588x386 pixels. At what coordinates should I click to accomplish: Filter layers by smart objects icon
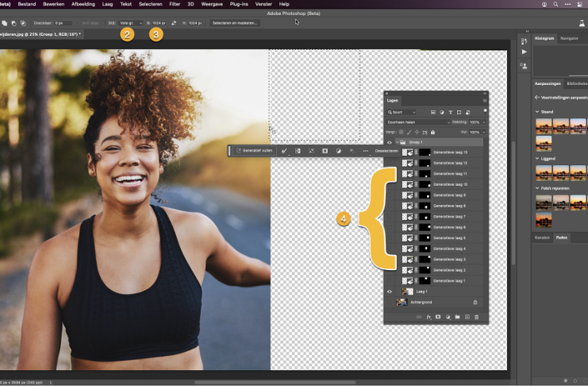pyautogui.click(x=467, y=112)
